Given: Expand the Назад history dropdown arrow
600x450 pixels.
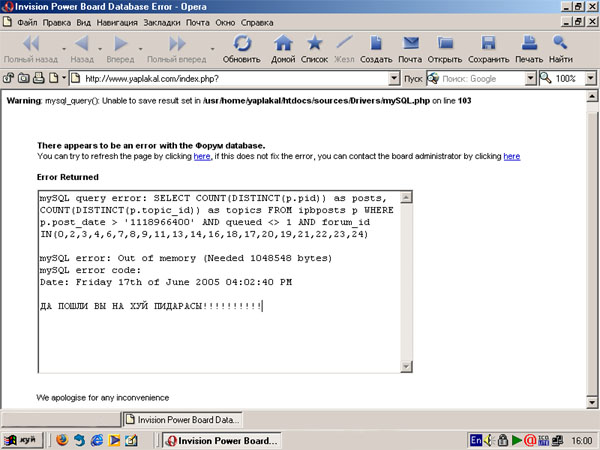Looking at the screenshot, I should [x=100, y=49].
